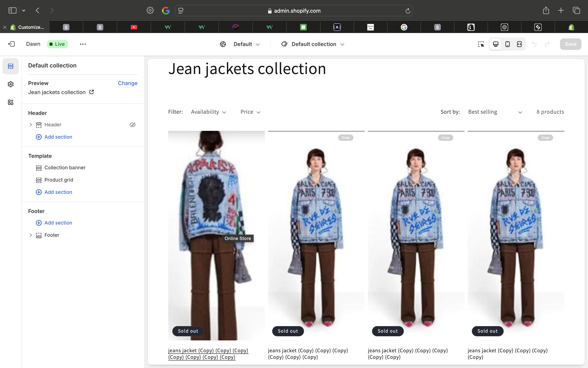
Task: Open the App embeds sidebar icon
Action: coord(10,102)
